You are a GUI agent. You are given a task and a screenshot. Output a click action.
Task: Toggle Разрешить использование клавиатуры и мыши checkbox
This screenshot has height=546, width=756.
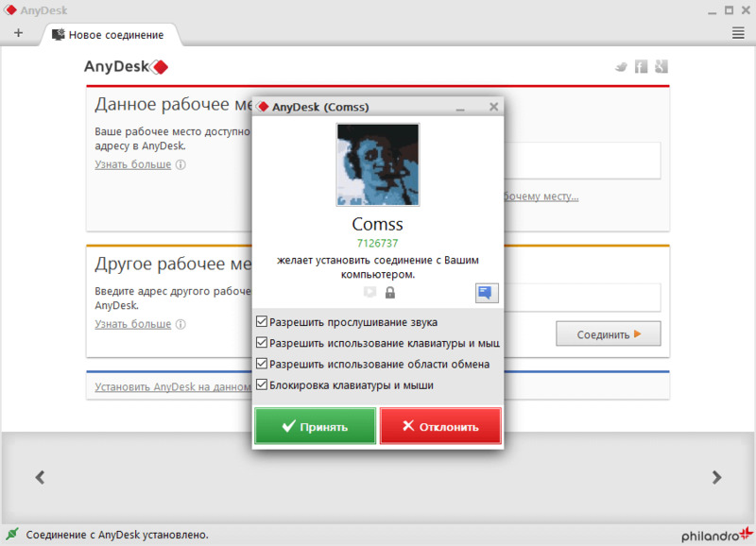[262, 343]
